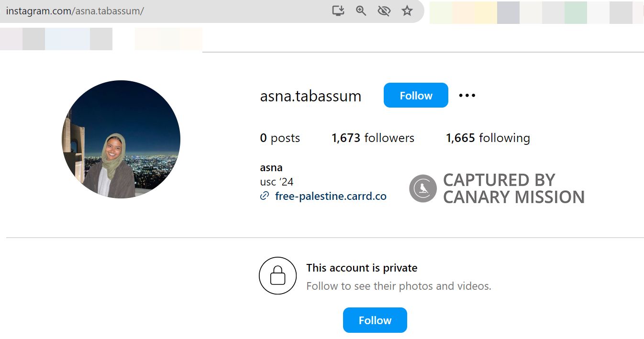The height and width of the screenshot is (339, 644).
Task: Click the instagram.com/asna.tabassum/ address bar
Action: tap(144, 11)
